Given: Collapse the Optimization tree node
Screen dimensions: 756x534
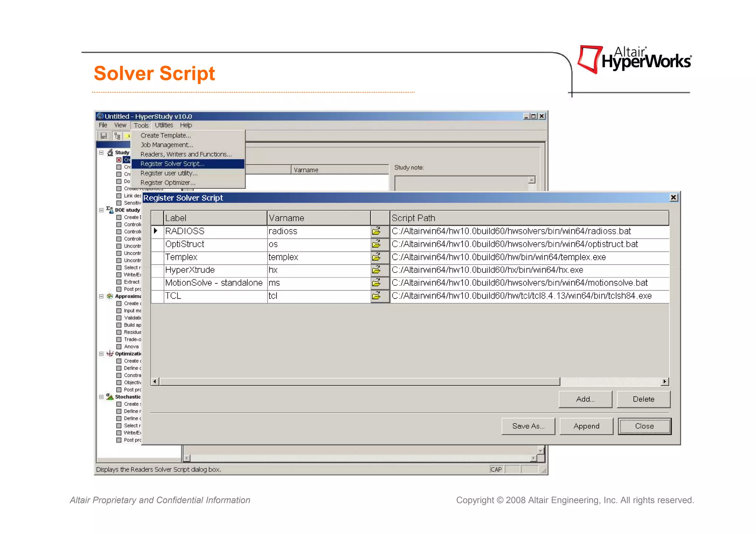Looking at the screenshot, I should tap(101, 354).
